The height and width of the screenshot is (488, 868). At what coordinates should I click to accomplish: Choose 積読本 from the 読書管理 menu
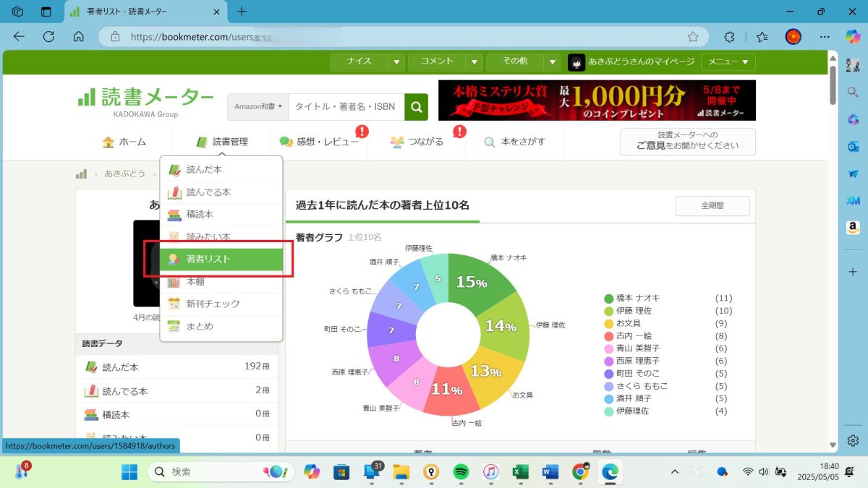pyautogui.click(x=200, y=215)
